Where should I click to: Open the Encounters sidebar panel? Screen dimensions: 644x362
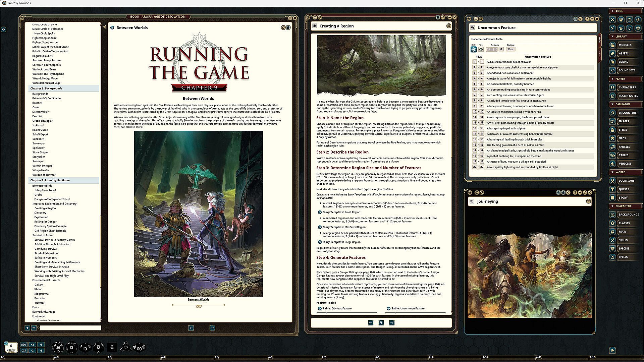[627, 113]
